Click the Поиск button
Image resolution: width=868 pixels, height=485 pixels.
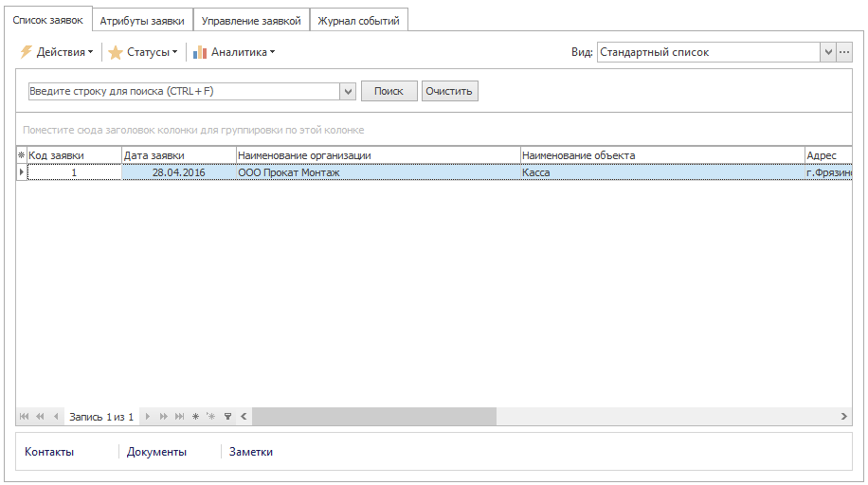(x=389, y=91)
